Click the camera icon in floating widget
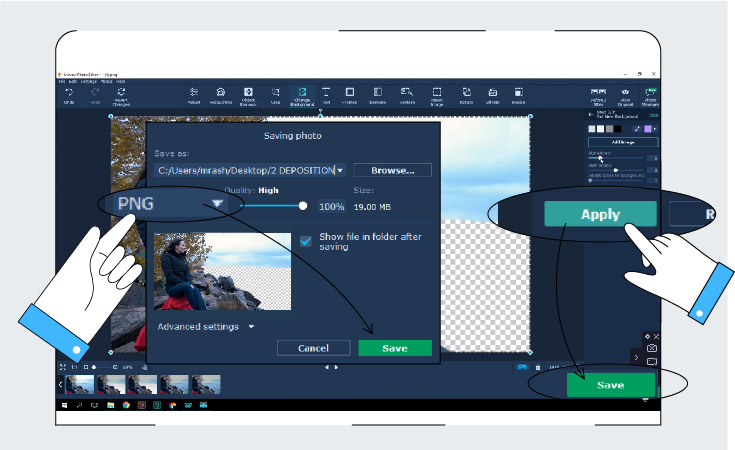This screenshot has width=735, height=450. coord(652,348)
